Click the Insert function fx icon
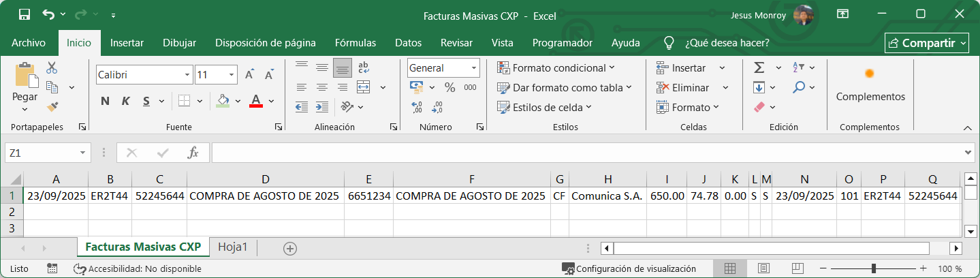The width and height of the screenshot is (980, 278). point(193,153)
